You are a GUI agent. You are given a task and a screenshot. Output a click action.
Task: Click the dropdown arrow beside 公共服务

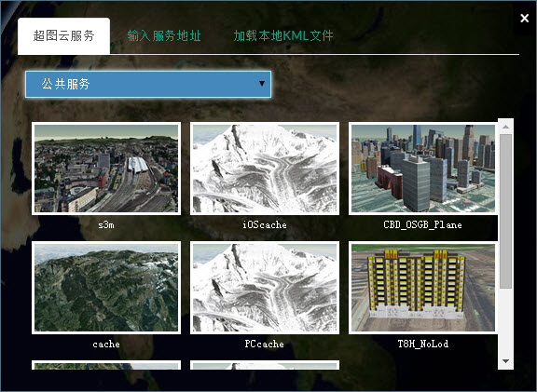(262, 84)
